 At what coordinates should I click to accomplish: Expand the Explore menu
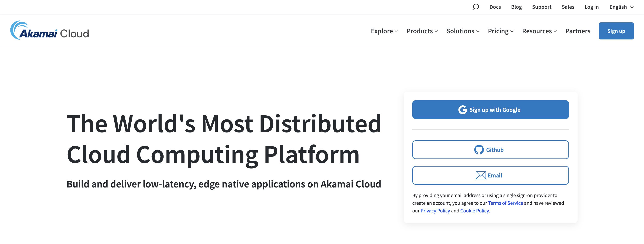coord(384,31)
